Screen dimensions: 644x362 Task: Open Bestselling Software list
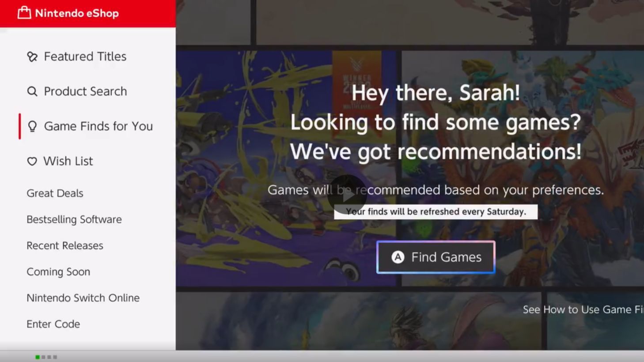pyautogui.click(x=74, y=219)
